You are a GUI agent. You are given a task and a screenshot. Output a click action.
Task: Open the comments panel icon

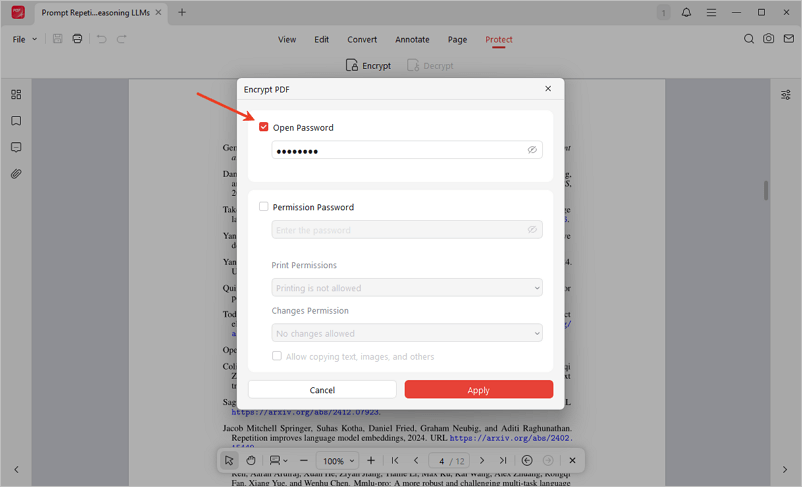(x=16, y=147)
